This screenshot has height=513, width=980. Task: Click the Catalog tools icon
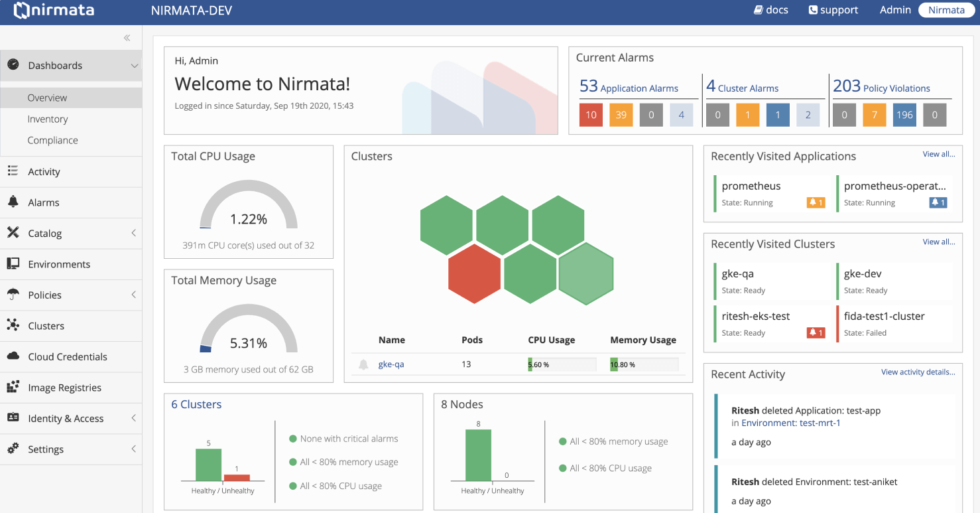click(13, 232)
